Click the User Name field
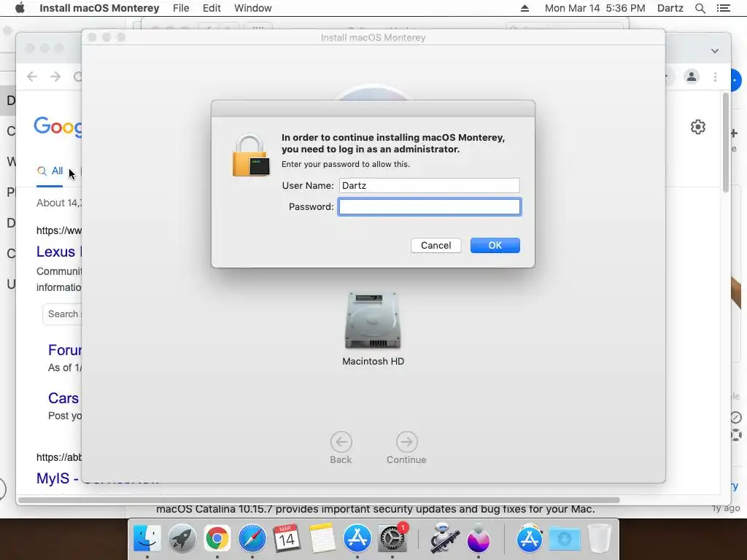The height and width of the screenshot is (560, 747). [x=429, y=185]
